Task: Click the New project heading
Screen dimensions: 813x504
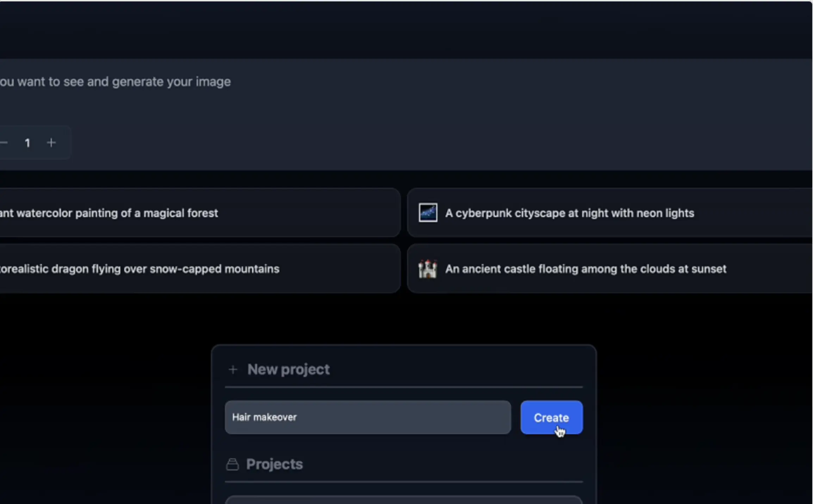Action: (x=288, y=370)
